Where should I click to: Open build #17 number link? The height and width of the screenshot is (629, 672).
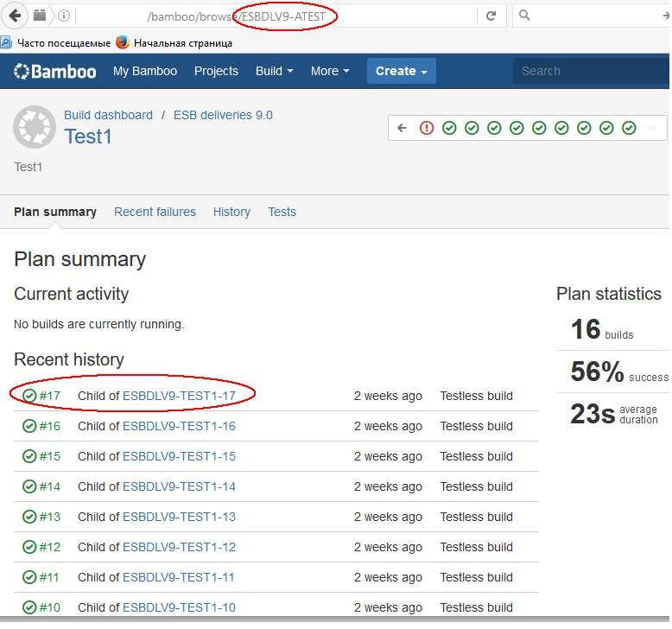tap(50, 396)
